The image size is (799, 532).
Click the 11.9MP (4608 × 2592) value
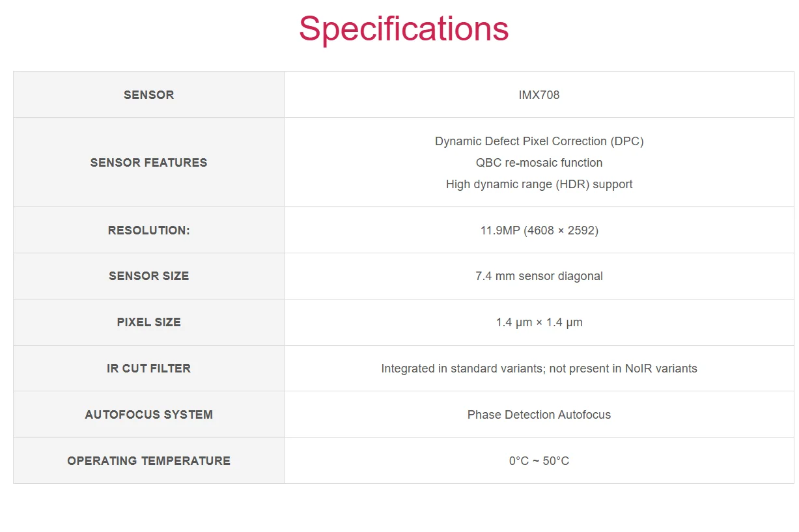click(539, 231)
